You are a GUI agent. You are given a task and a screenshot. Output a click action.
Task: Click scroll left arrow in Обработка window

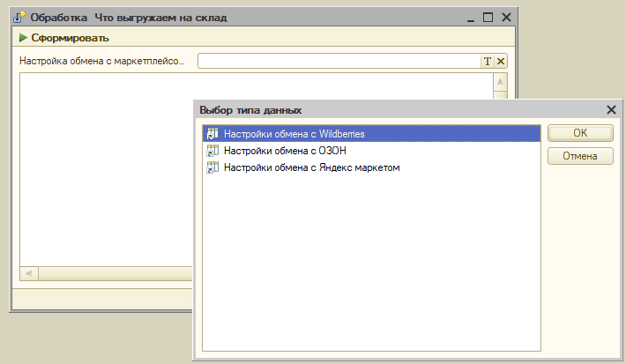coord(29,273)
